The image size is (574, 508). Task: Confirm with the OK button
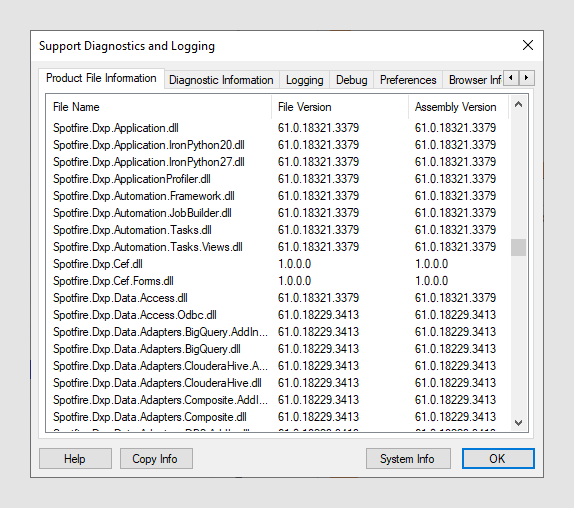pyautogui.click(x=498, y=459)
